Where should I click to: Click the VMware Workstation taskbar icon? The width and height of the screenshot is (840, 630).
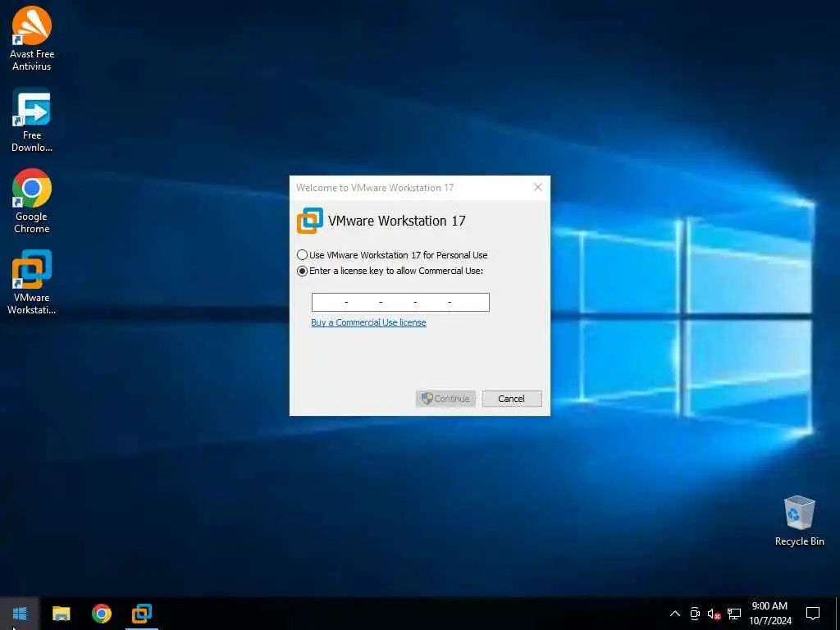click(x=142, y=614)
